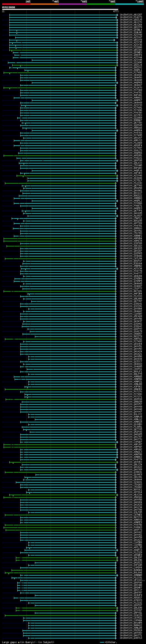Open hit UniRef100_Q9ZSJ5
The height and width of the screenshot is (644, 146).
(x=131, y=20)
